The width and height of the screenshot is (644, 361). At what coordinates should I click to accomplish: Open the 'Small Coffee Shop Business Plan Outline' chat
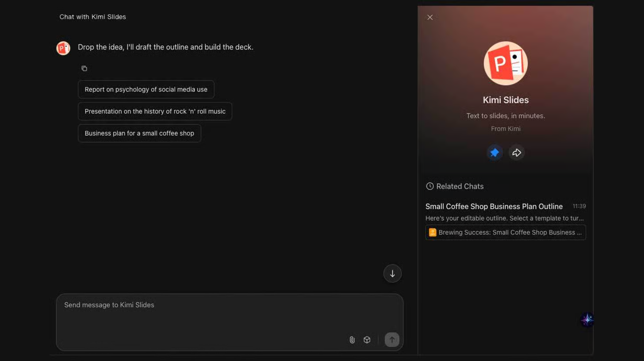(x=494, y=207)
